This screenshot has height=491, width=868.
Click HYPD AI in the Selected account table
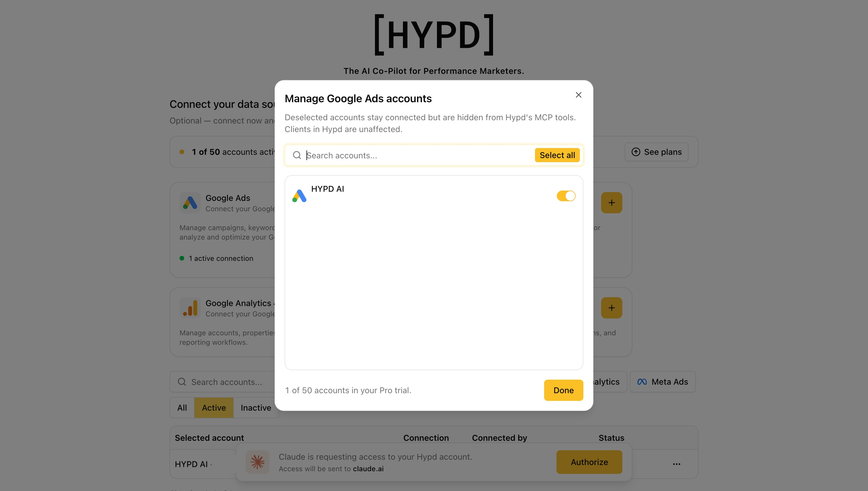(191, 464)
